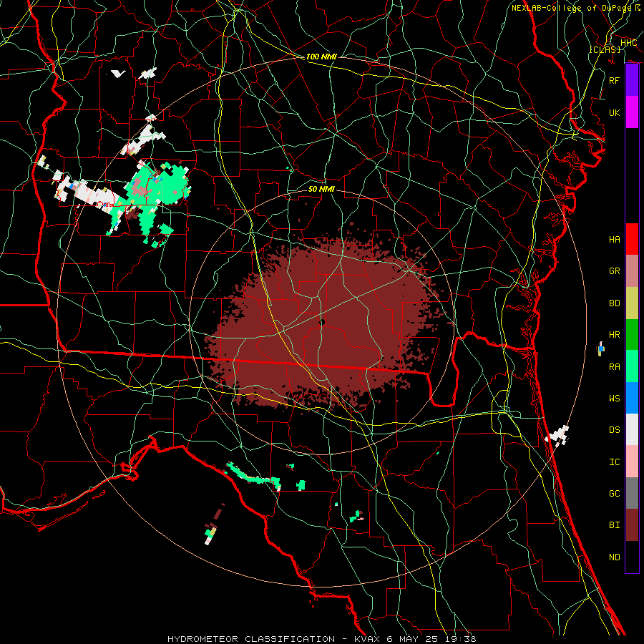Click the GC legend label

[x=615, y=493]
